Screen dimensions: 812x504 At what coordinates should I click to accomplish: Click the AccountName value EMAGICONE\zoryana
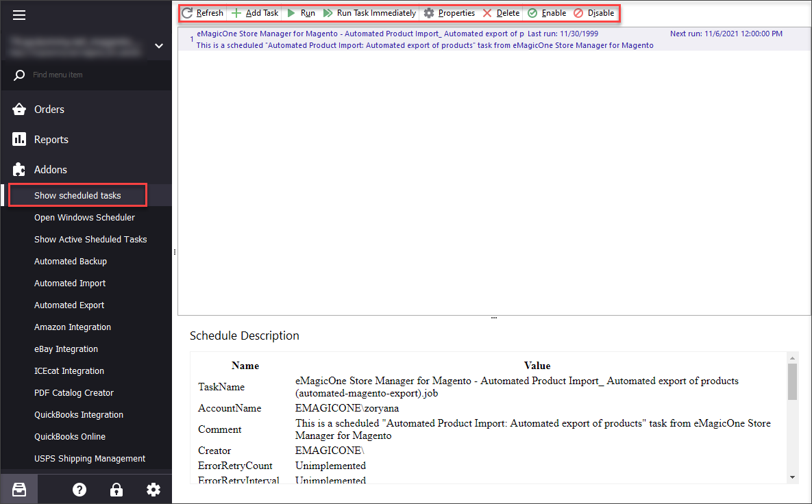click(347, 408)
